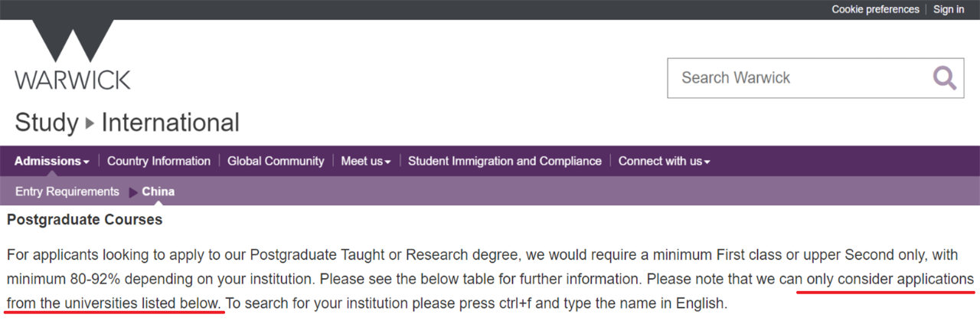
Task: Focus the Search Warwick input field
Action: pos(796,77)
